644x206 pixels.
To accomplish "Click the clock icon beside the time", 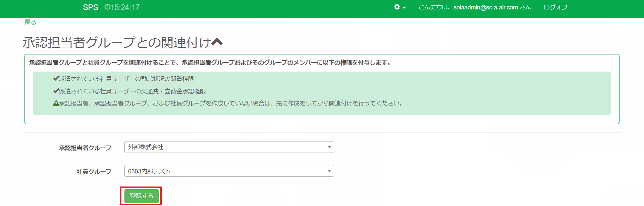I will point(107,7).
